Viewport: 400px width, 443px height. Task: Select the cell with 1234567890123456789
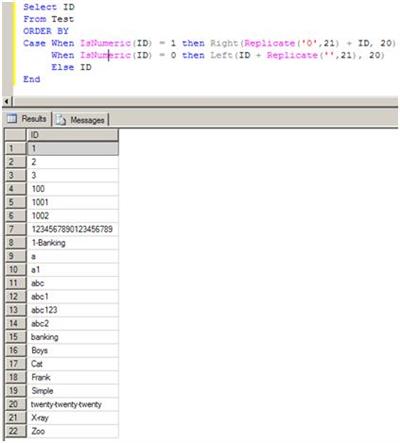click(72, 229)
